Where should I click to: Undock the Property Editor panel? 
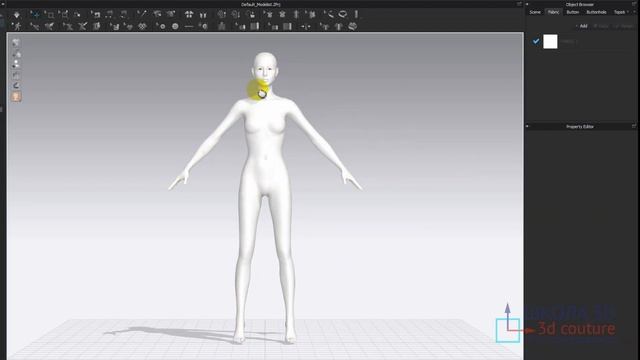(x=634, y=127)
